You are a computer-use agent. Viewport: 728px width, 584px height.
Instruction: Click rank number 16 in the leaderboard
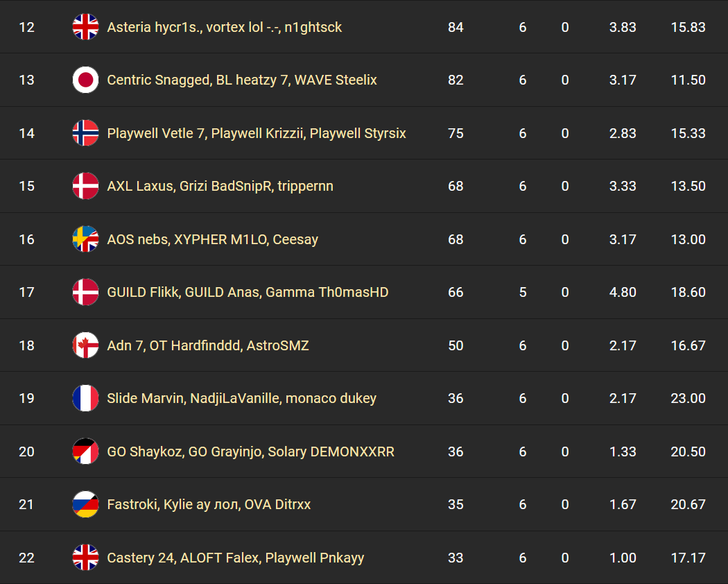tap(26, 239)
